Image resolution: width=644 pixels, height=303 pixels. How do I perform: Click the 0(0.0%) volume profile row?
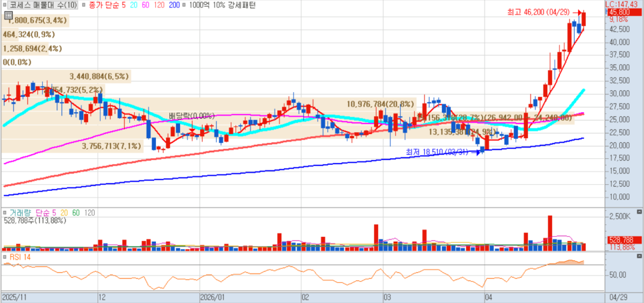pyautogui.click(x=17, y=63)
